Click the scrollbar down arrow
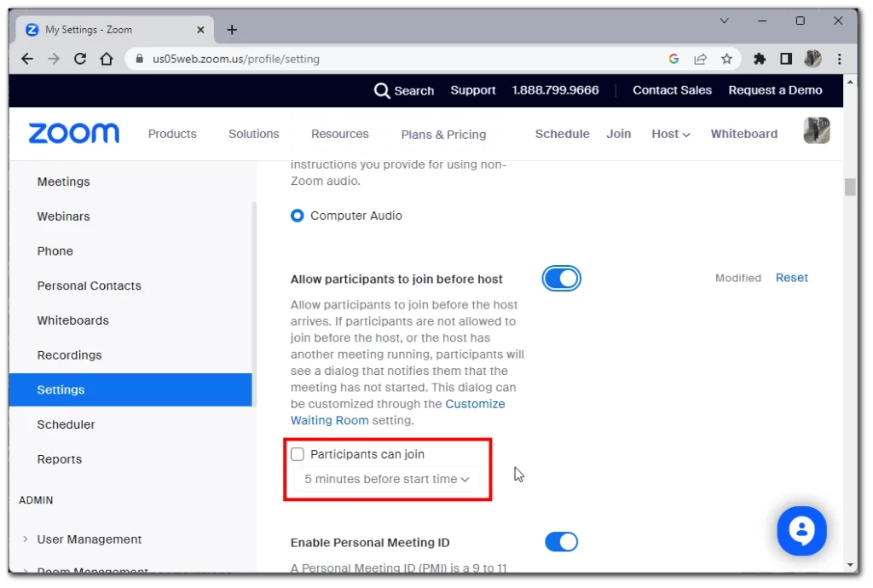 click(850, 565)
